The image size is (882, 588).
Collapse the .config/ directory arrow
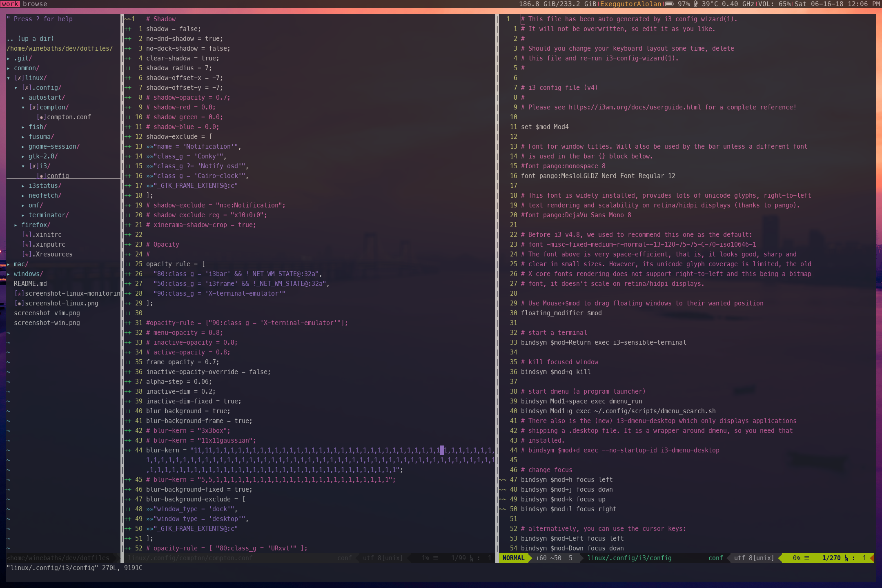[16, 88]
